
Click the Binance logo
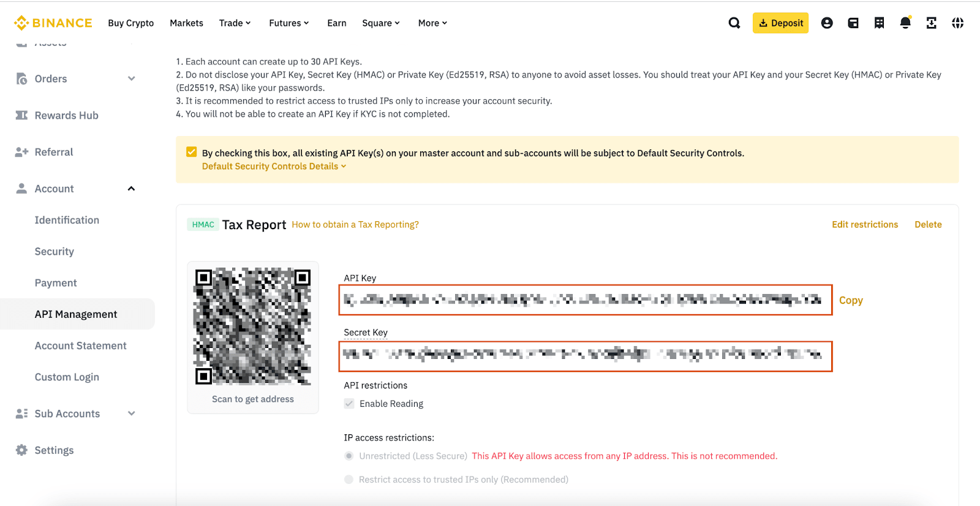click(53, 23)
